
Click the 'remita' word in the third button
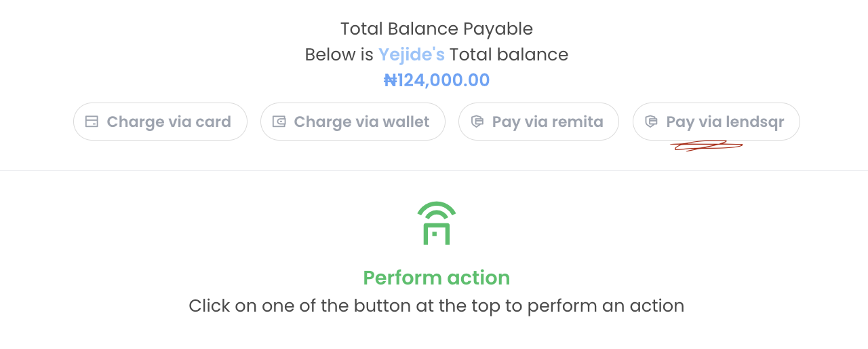pyautogui.click(x=577, y=122)
